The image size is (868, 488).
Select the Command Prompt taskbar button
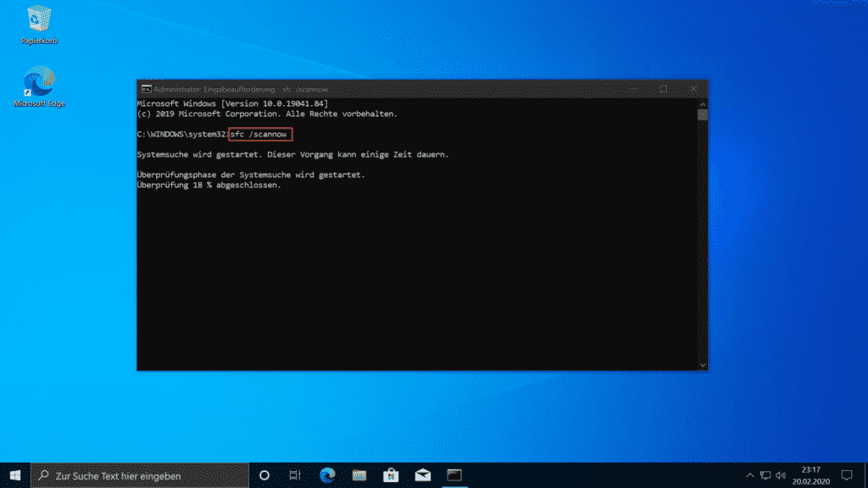(x=454, y=475)
